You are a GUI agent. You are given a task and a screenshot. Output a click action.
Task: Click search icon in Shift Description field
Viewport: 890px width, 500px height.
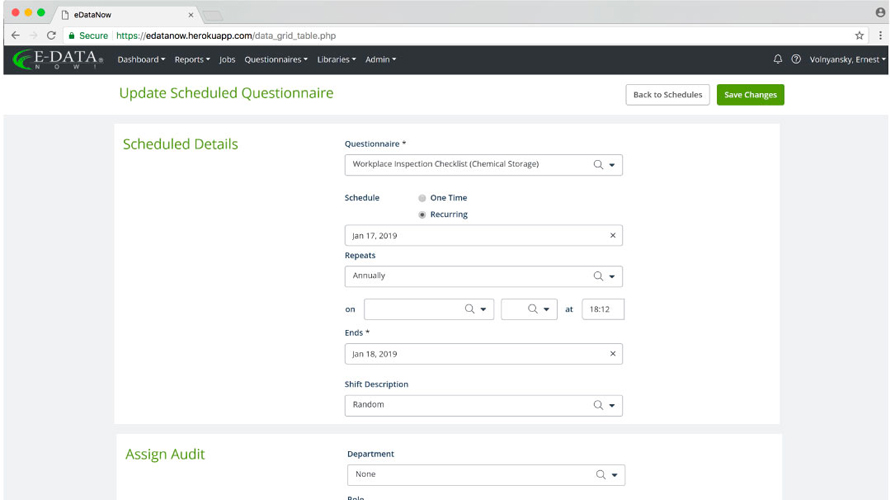click(598, 405)
